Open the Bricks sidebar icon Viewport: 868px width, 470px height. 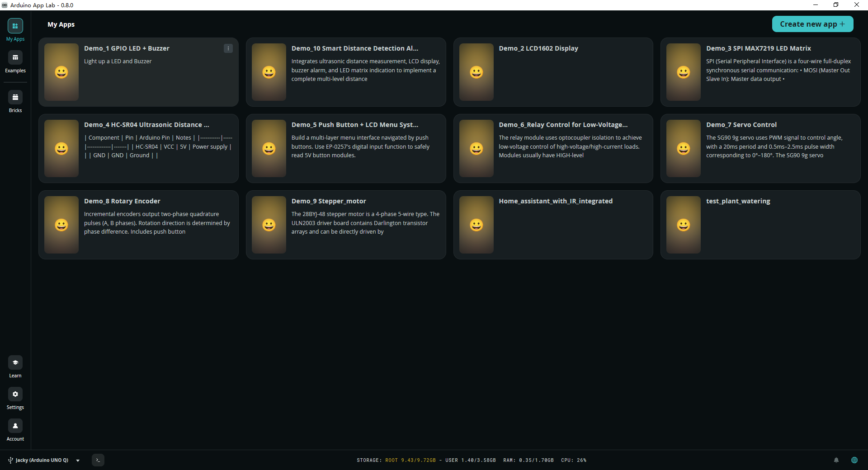click(15, 97)
